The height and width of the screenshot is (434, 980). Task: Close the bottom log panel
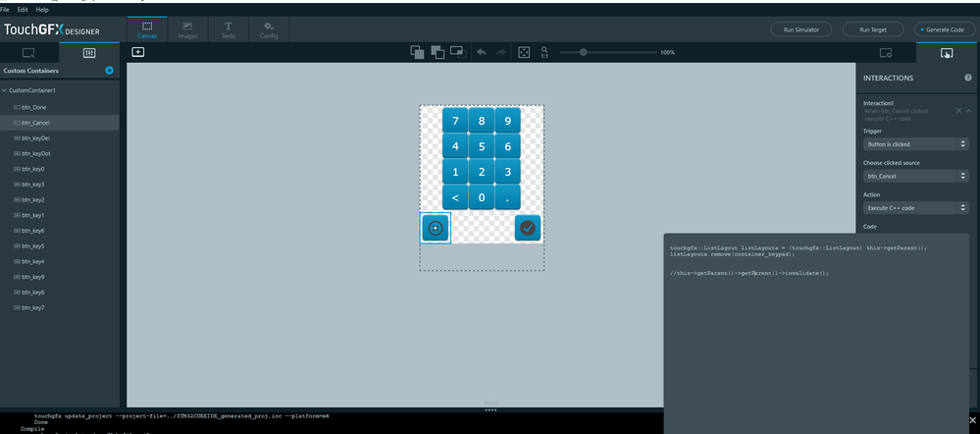pyautogui.click(x=972, y=419)
